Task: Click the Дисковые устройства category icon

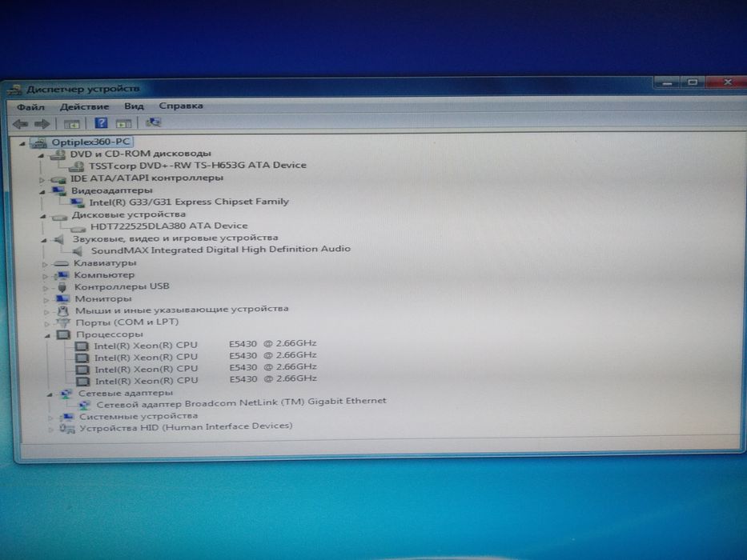Action: click(x=59, y=216)
